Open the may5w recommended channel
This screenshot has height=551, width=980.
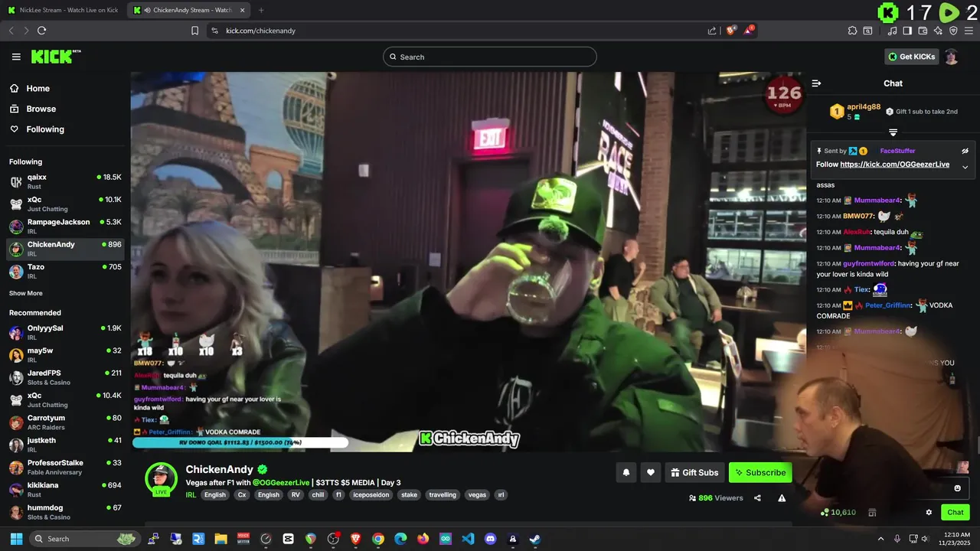[65, 354]
